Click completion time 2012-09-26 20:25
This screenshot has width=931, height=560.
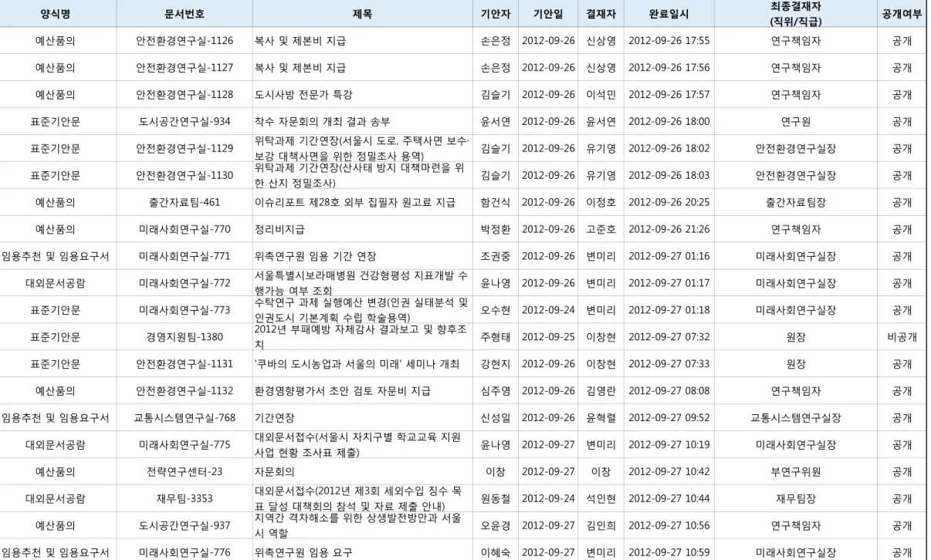(x=669, y=203)
